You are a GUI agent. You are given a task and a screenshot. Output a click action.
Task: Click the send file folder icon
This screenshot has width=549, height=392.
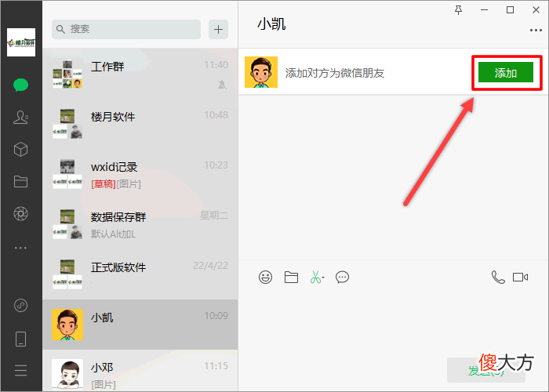coord(291,278)
